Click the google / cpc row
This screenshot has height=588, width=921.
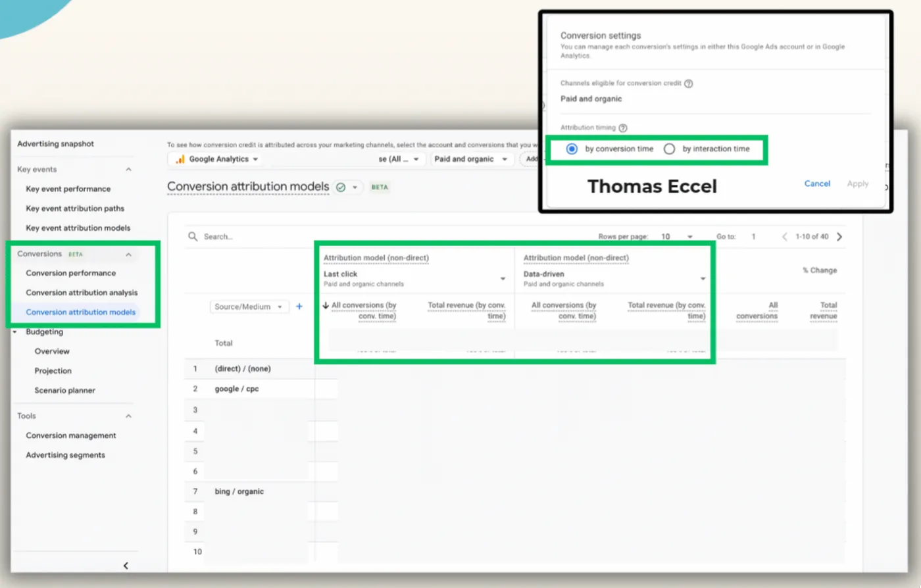pyautogui.click(x=237, y=389)
